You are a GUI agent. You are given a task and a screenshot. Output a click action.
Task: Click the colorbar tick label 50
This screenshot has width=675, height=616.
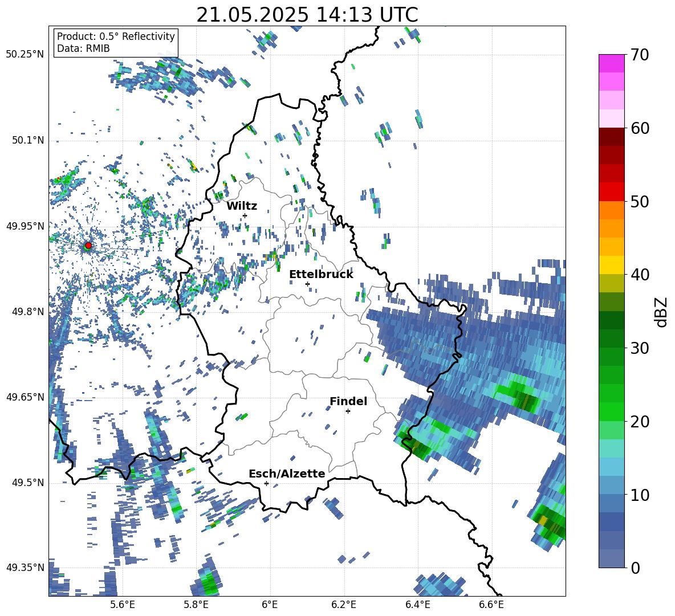[640, 202]
